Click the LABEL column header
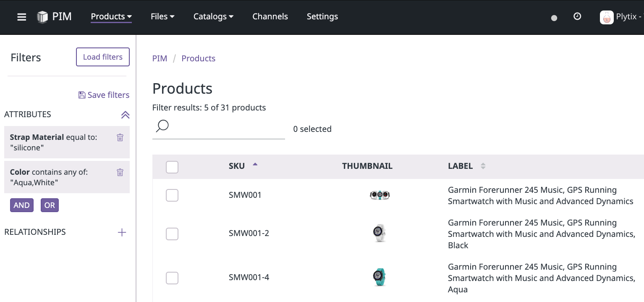 click(460, 166)
